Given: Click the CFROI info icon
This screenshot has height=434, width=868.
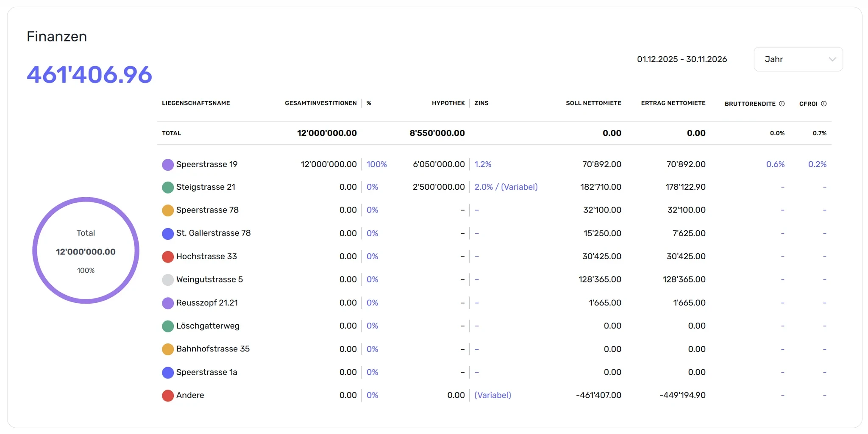Looking at the screenshot, I should (x=824, y=104).
